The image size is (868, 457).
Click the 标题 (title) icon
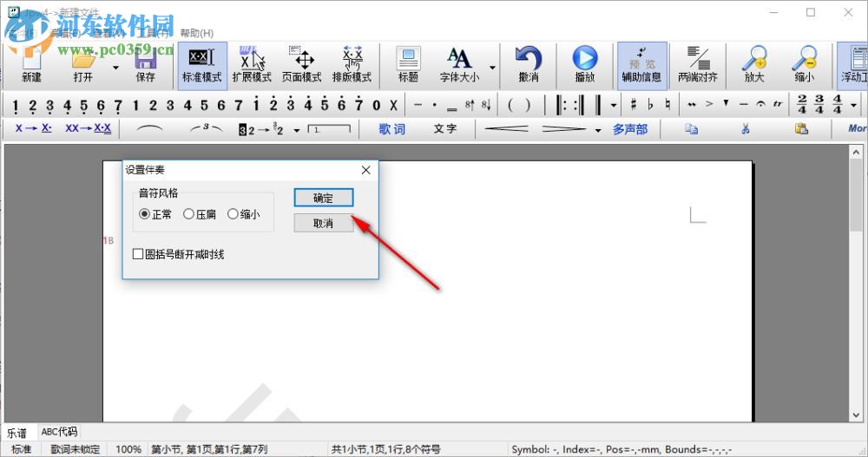pos(409,65)
